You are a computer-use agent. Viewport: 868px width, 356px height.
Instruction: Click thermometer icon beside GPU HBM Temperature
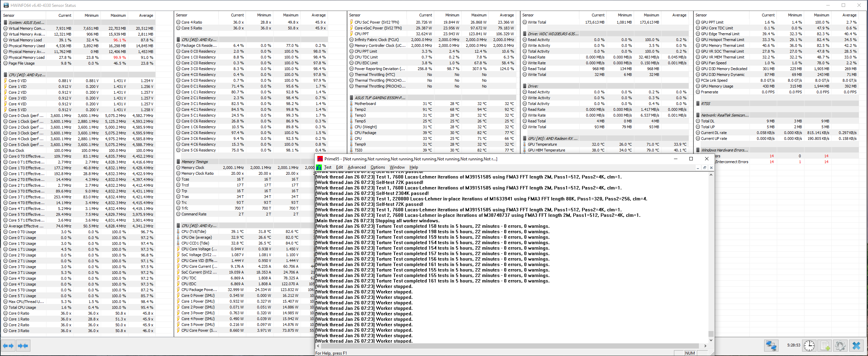point(524,150)
